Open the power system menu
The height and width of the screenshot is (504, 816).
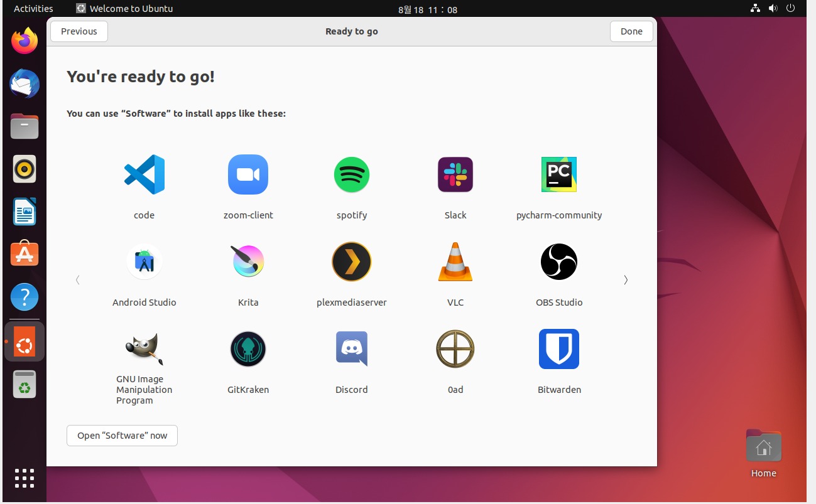click(791, 9)
